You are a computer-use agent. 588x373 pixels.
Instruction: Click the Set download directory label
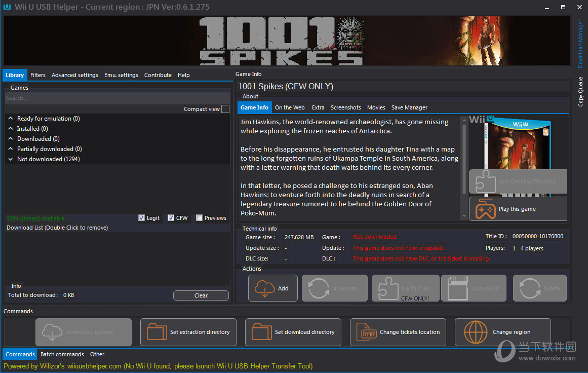[304, 332]
